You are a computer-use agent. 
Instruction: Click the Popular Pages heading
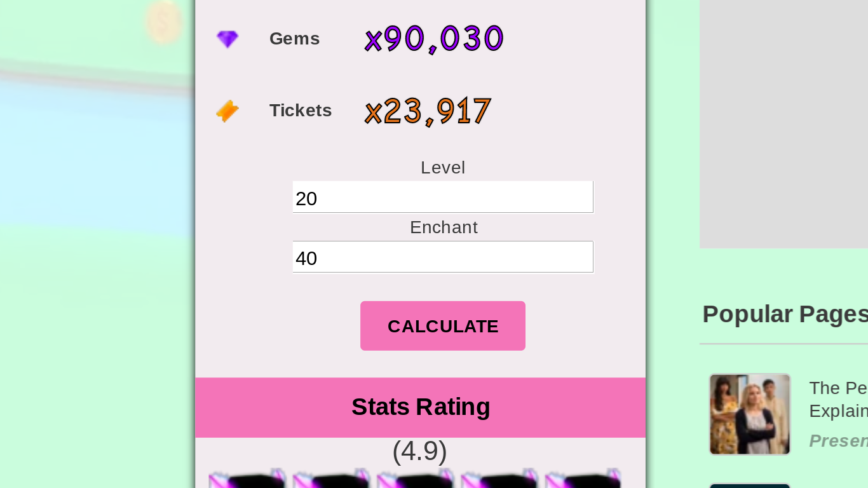click(785, 315)
